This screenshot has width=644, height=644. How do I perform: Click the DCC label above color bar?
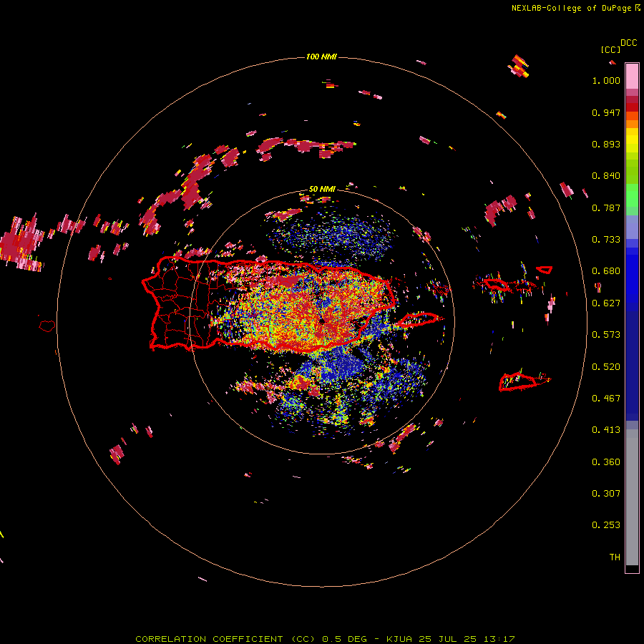coord(629,43)
